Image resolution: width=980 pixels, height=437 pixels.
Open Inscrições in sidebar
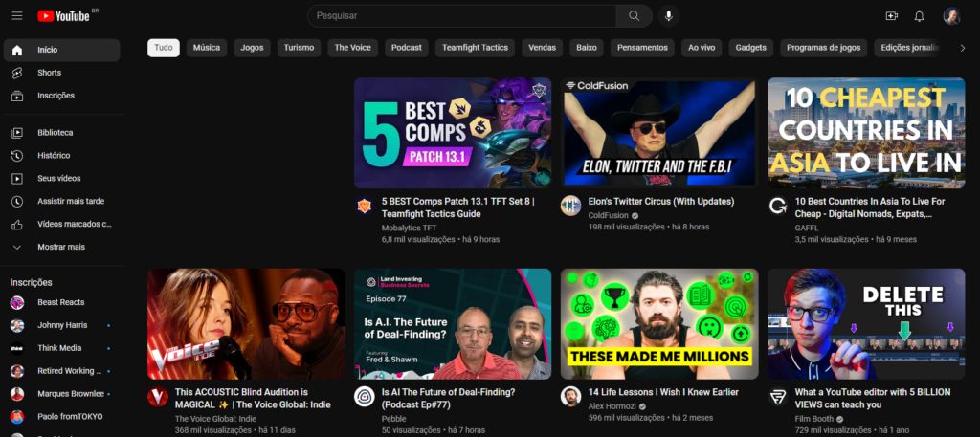[x=62, y=96]
